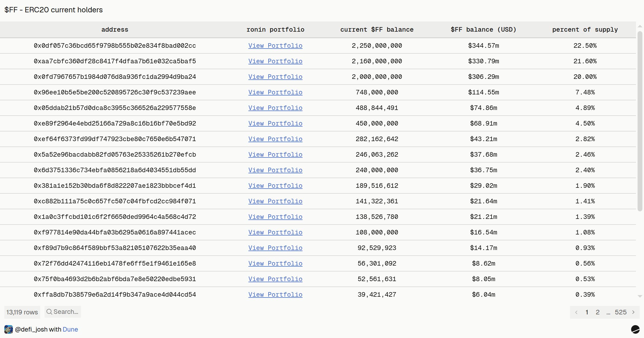Open page 2 of results

598,312
